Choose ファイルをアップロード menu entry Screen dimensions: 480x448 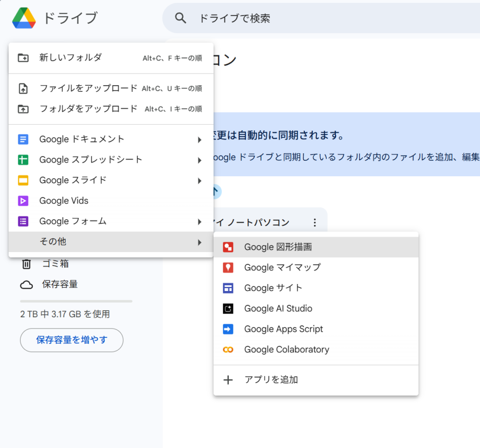[x=88, y=88]
